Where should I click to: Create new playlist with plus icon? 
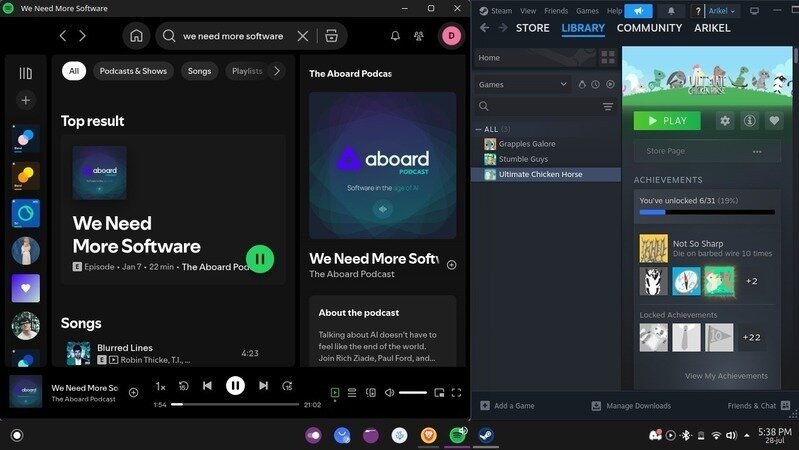[25, 100]
